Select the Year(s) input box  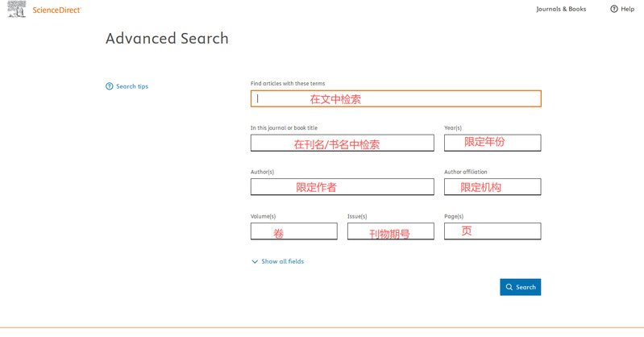point(492,143)
